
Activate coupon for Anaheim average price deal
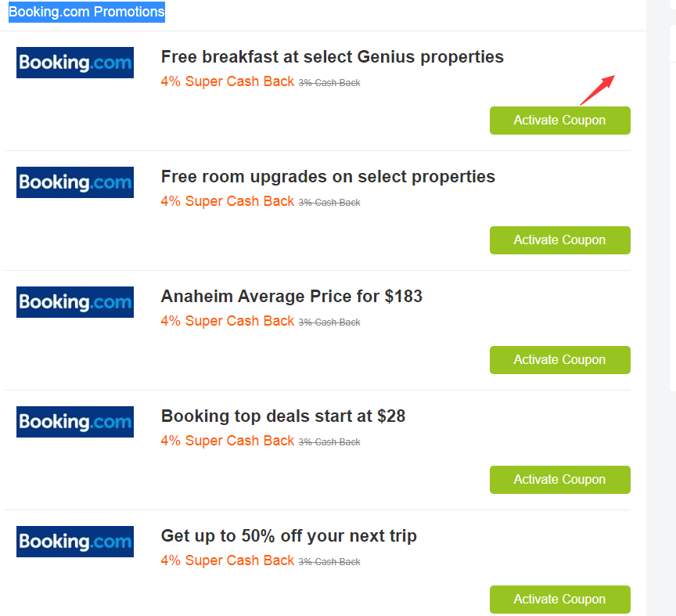point(559,359)
